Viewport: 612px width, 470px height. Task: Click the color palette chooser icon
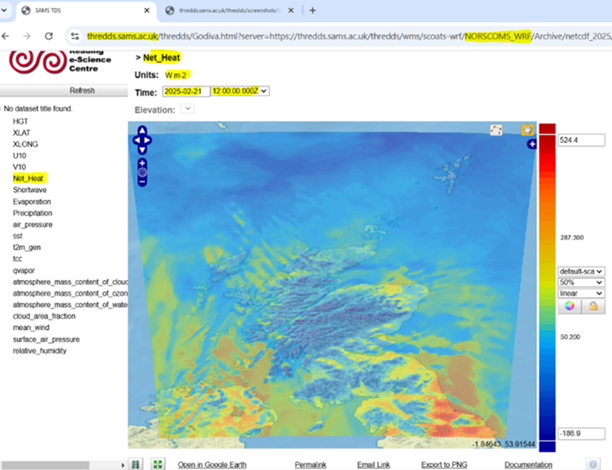pyautogui.click(x=570, y=307)
